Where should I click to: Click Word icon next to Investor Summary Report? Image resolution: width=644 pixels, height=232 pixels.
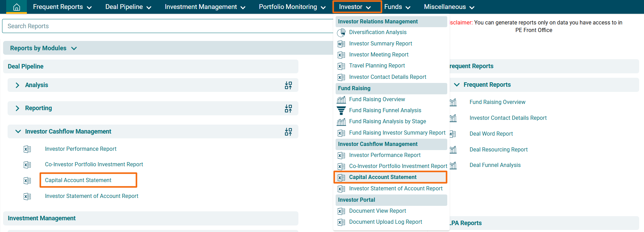pyautogui.click(x=341, y=44)
